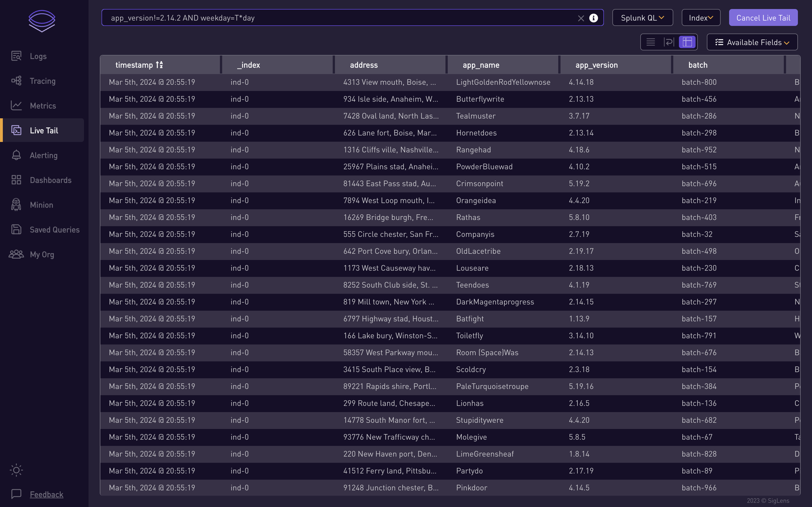This screenshot has height=507, width=812.
Task: Open the Feedback link
Action: (46, 494)
